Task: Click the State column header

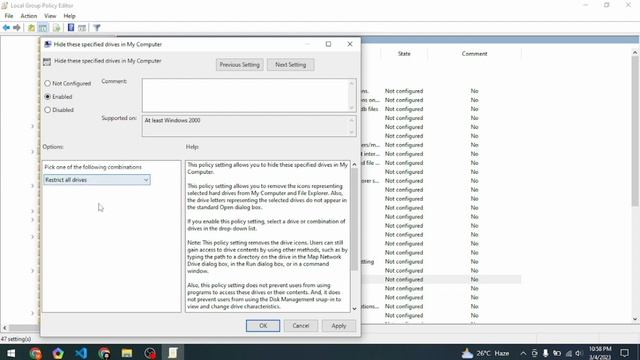Action: [x=404, y=54]
